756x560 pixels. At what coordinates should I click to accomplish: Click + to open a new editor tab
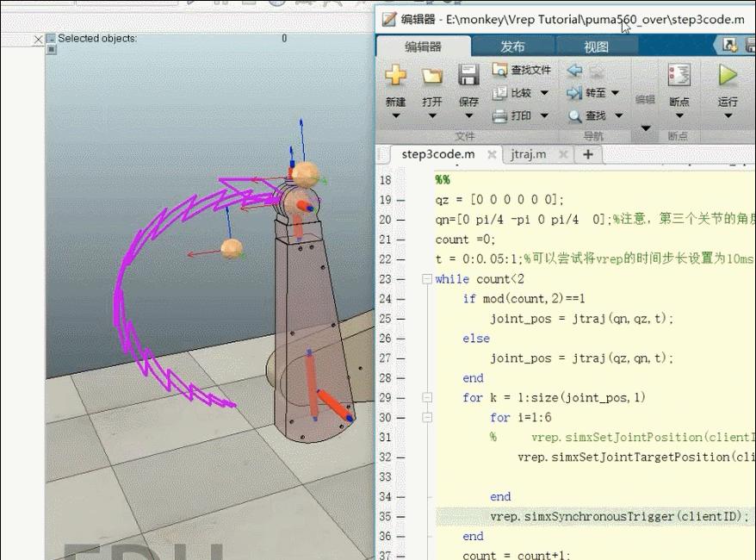point(587,155)
